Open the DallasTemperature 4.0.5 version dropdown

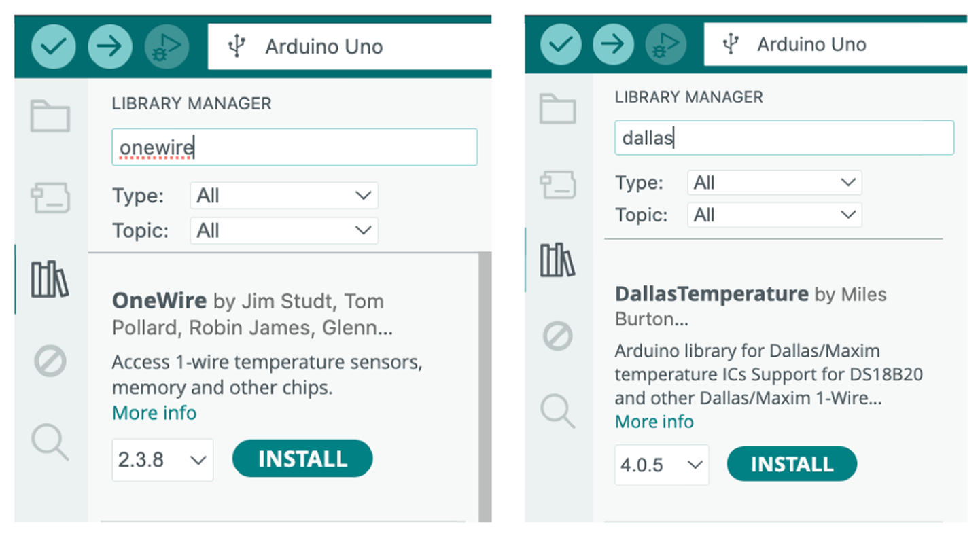click(x=661, y=465)
